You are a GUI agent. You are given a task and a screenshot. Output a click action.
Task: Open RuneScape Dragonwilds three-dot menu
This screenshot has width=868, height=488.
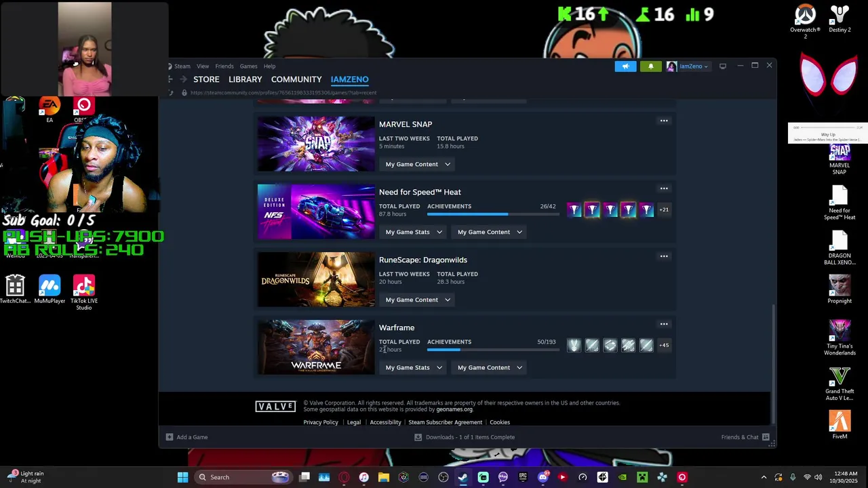tap(664, 256)
